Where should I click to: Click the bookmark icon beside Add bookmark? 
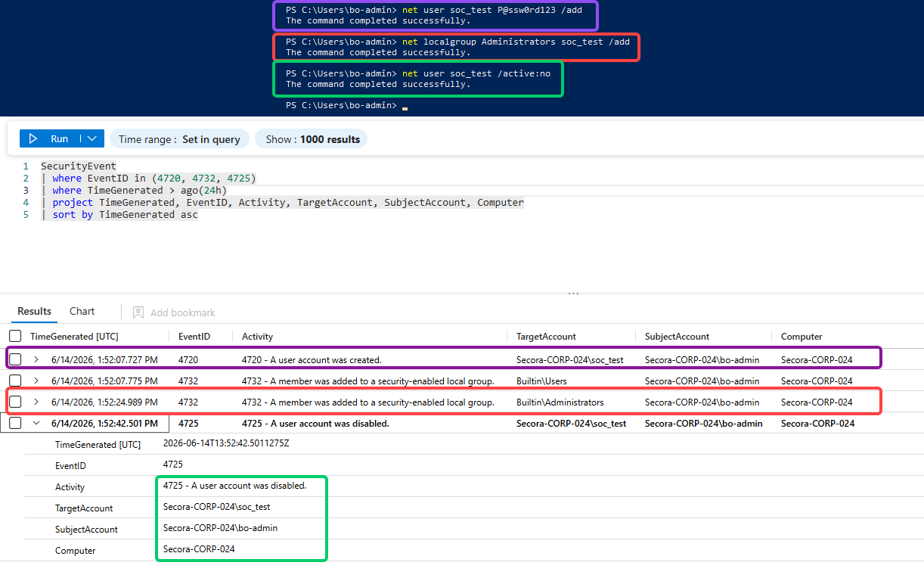pyautogui.click(x=138, y=312)
